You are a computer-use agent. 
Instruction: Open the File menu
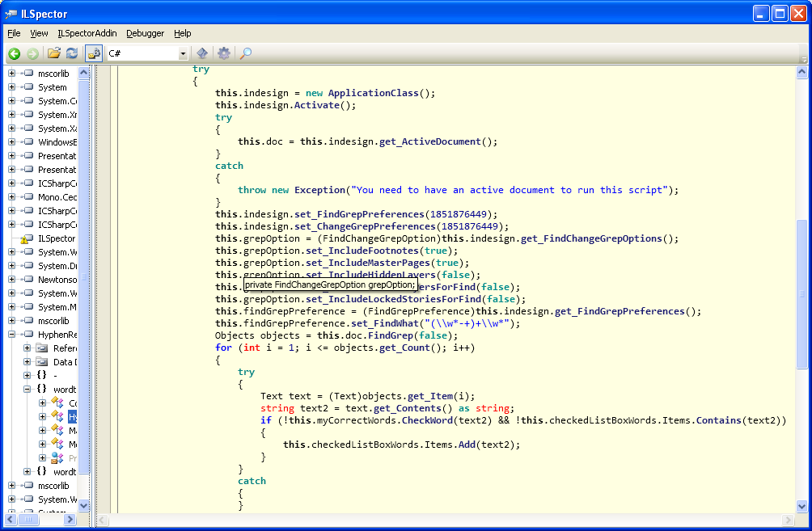[x=14, y=33]
